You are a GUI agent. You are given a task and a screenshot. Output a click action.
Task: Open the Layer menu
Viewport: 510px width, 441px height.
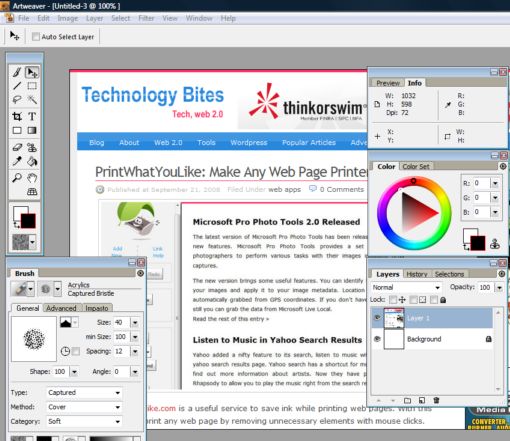[94, 18]
